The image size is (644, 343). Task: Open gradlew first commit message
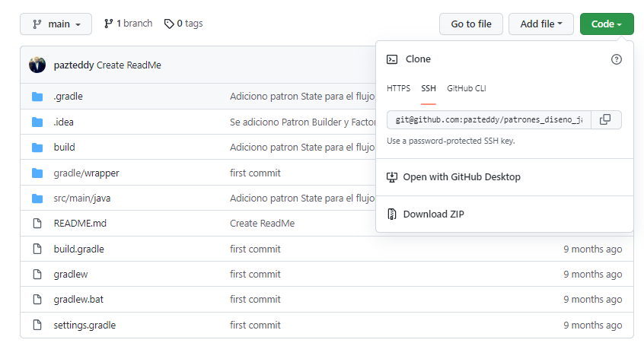[x=255, y=274]
